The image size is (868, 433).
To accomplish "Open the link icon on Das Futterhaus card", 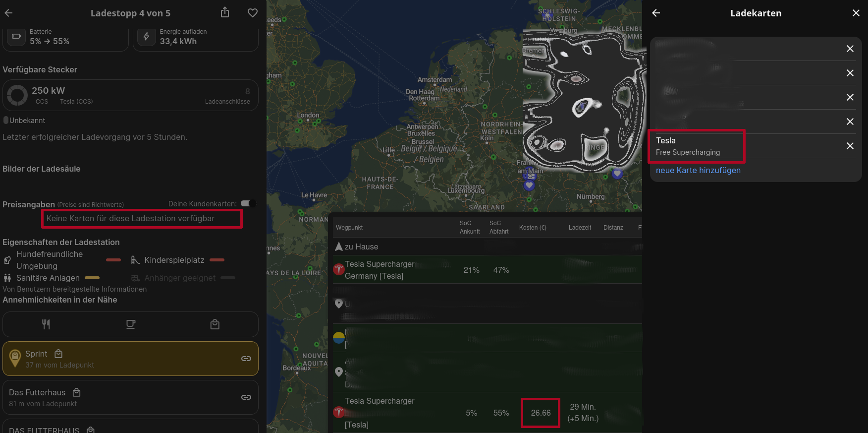I will pyautogui.click(x=246, y=397).
